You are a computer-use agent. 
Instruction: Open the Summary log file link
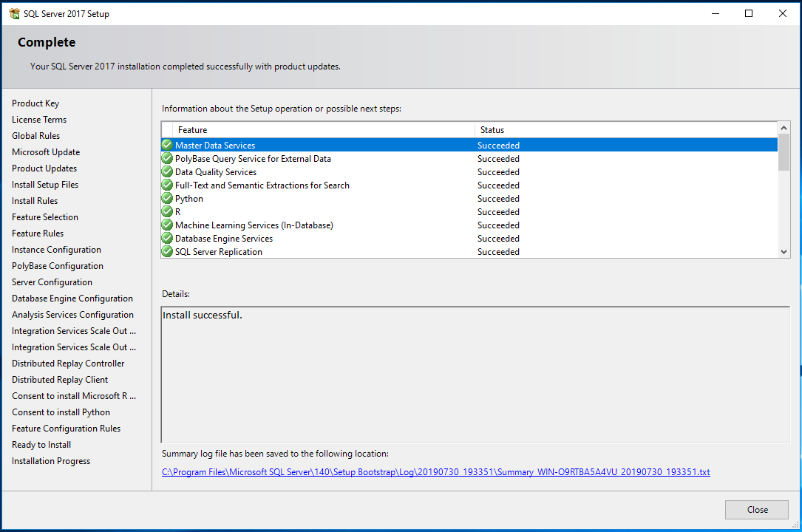435,472
